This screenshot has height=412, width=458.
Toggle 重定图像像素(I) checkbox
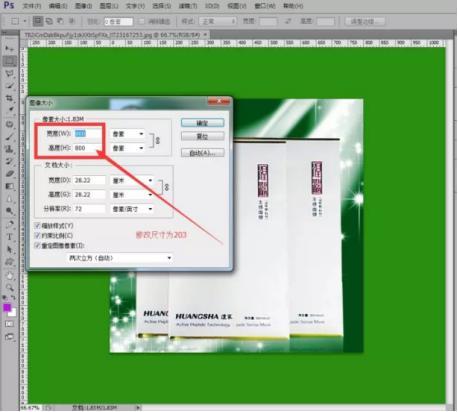37,246
